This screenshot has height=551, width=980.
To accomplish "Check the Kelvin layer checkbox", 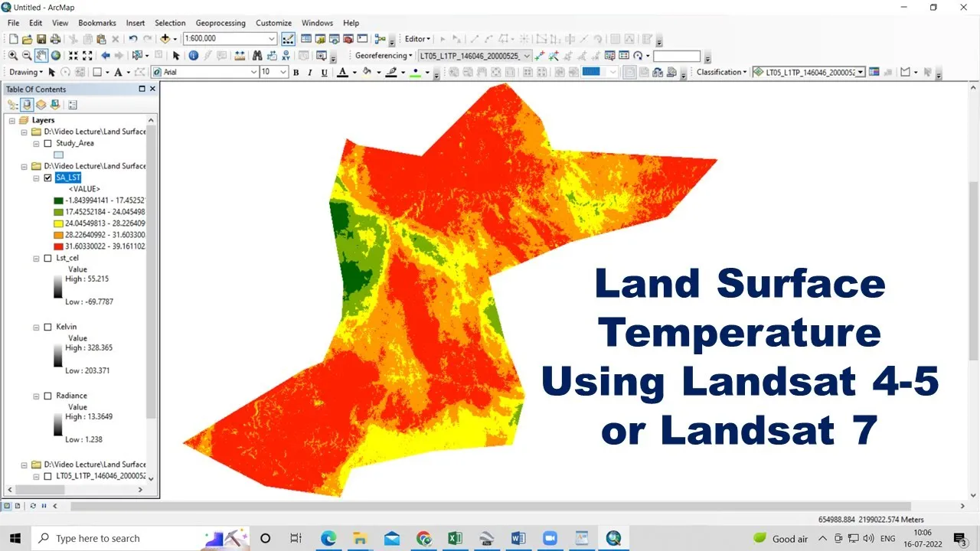I will (48, 327).
